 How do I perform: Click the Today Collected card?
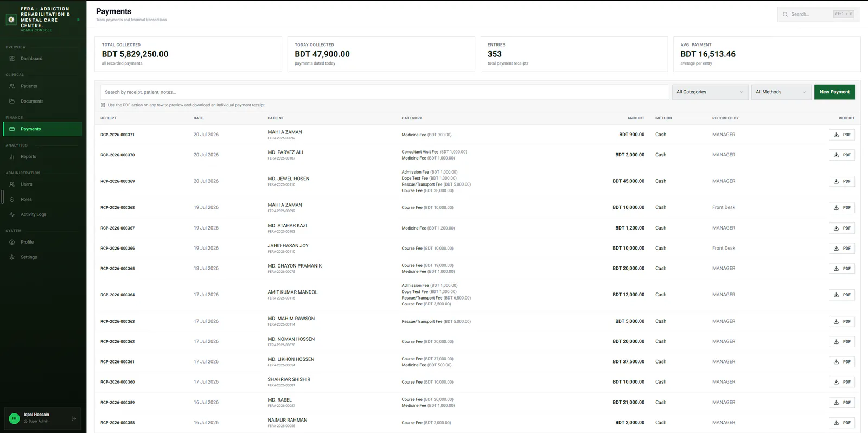pos(381,54)
